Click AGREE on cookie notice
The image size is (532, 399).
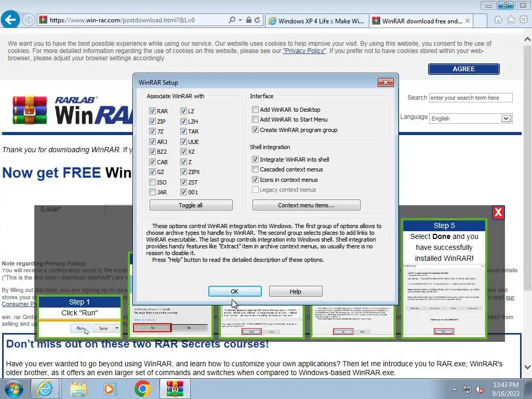click(463, 69)
